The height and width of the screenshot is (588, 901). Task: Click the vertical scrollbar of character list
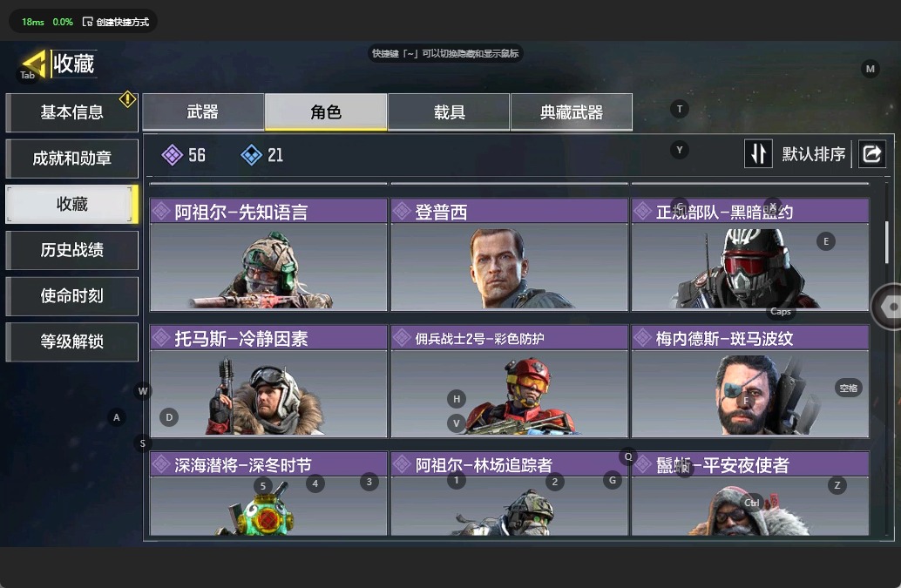click(887, 241)
